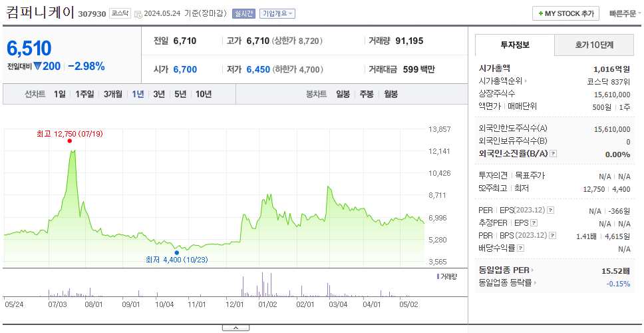Click the arrow next to 시가총액순위
The width and height of the screenshot is (644, 333).
[526, 81]
